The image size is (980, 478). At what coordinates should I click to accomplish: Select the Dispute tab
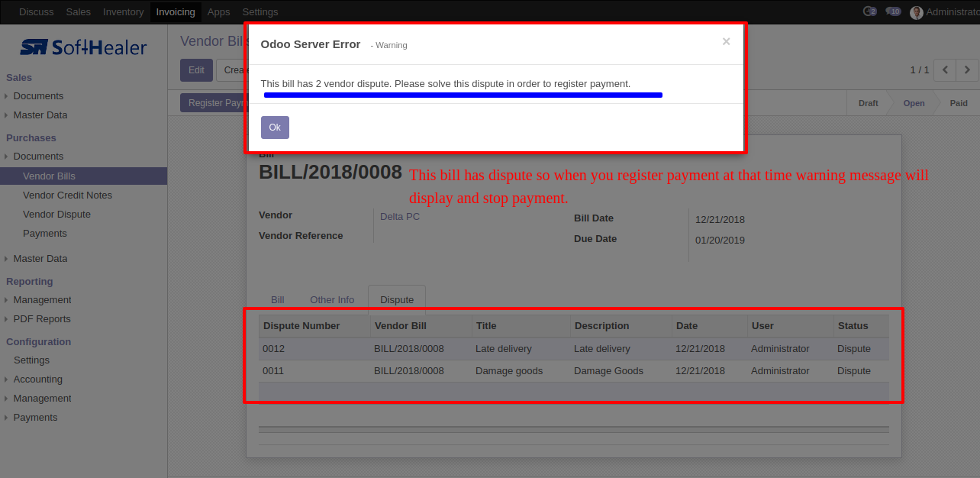pyautogui.click(x=397, y=300)
